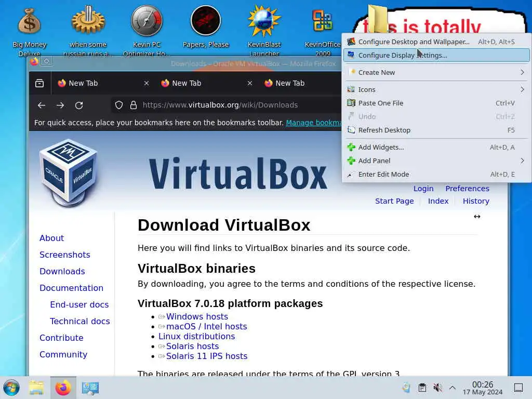Screen dimensions: 532x399
Task: Open the Windows-style start menu orb
Action: click(x=11, y=388)
